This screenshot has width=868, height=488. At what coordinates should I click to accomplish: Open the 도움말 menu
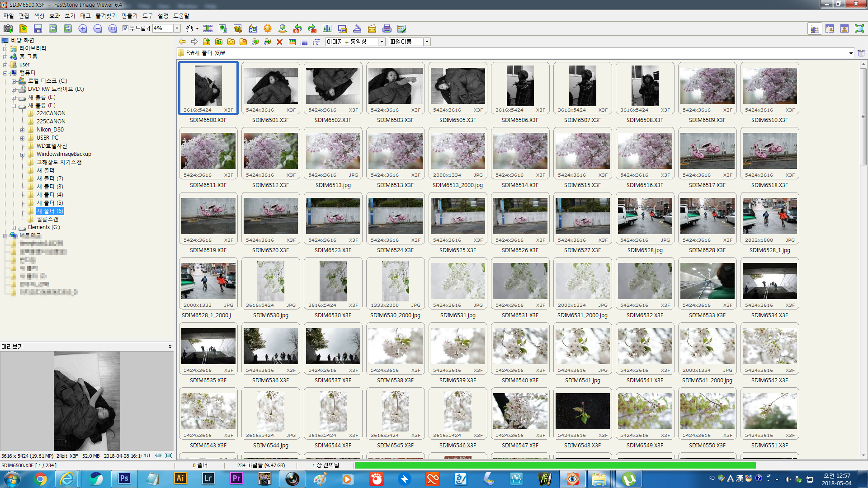click(181, 16)
